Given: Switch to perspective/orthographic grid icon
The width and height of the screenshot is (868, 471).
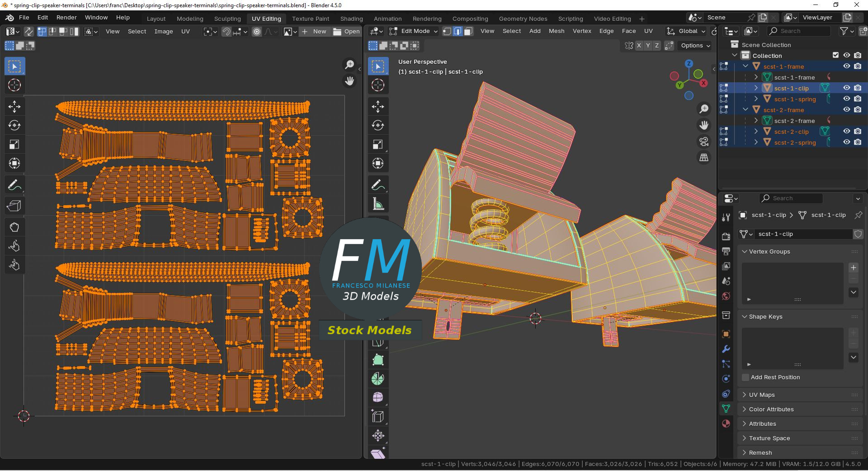Looking at the screenshot, I should 704,158.
